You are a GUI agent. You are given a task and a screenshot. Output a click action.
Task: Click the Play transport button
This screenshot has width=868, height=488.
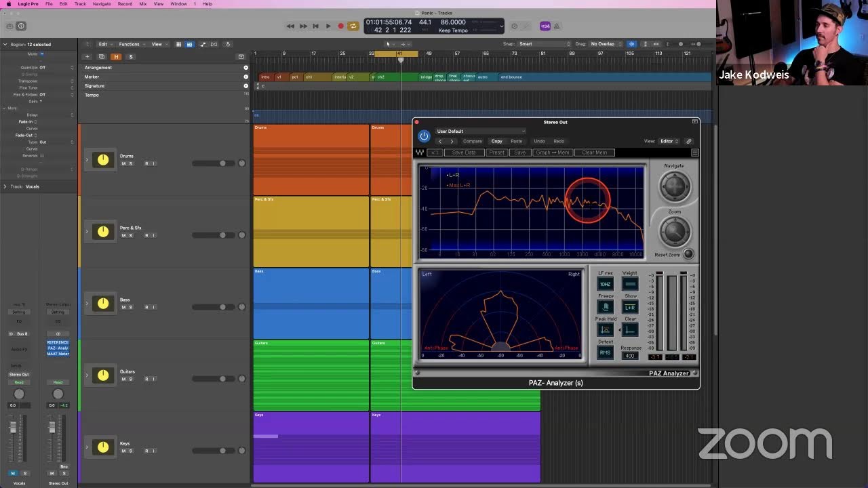click(x=328, y=26)
